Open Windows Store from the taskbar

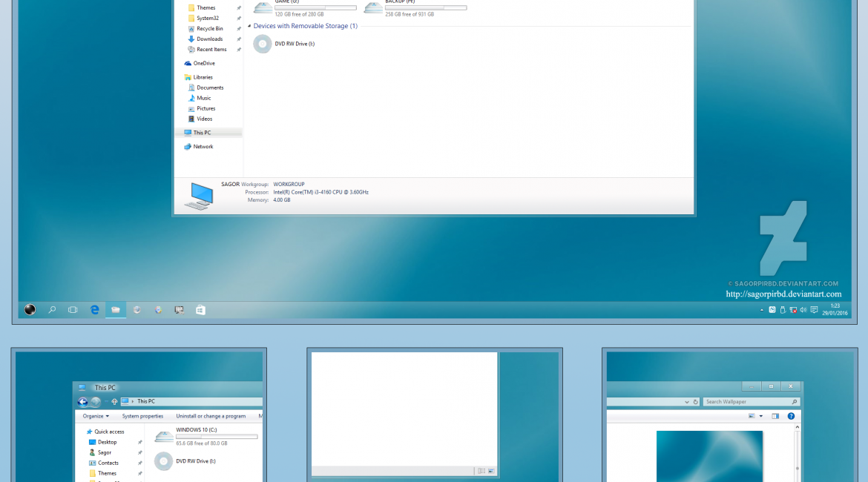pyautogui.click(x=200, y=310)
